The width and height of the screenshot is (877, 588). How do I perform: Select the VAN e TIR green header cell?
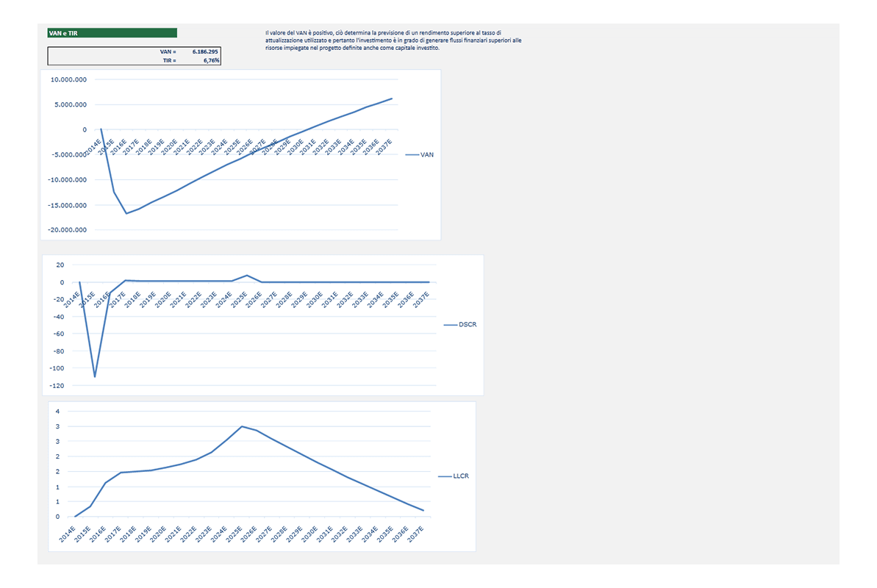(112, 33)
